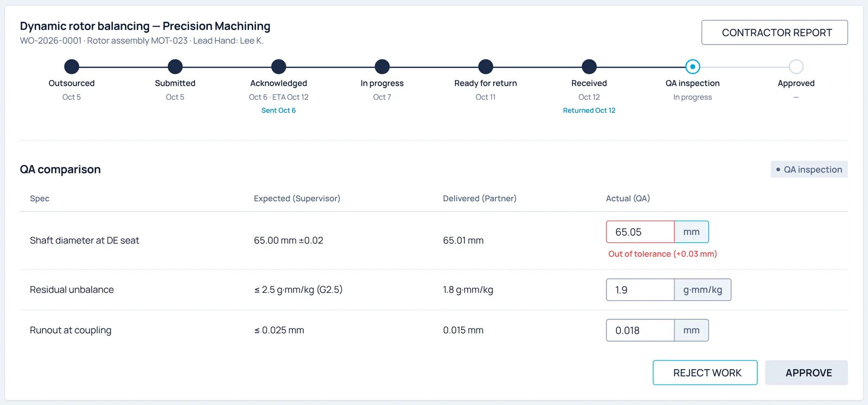Click the Outsourced step marker

72,67
